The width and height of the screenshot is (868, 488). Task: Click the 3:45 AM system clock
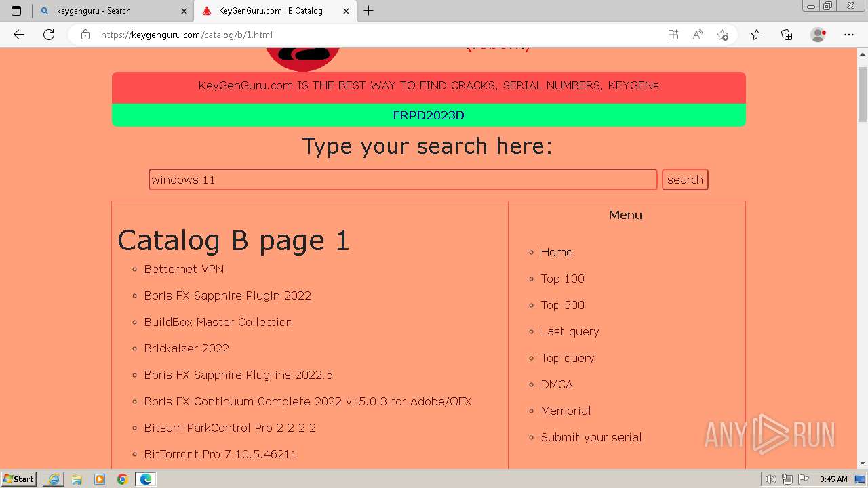833,479
